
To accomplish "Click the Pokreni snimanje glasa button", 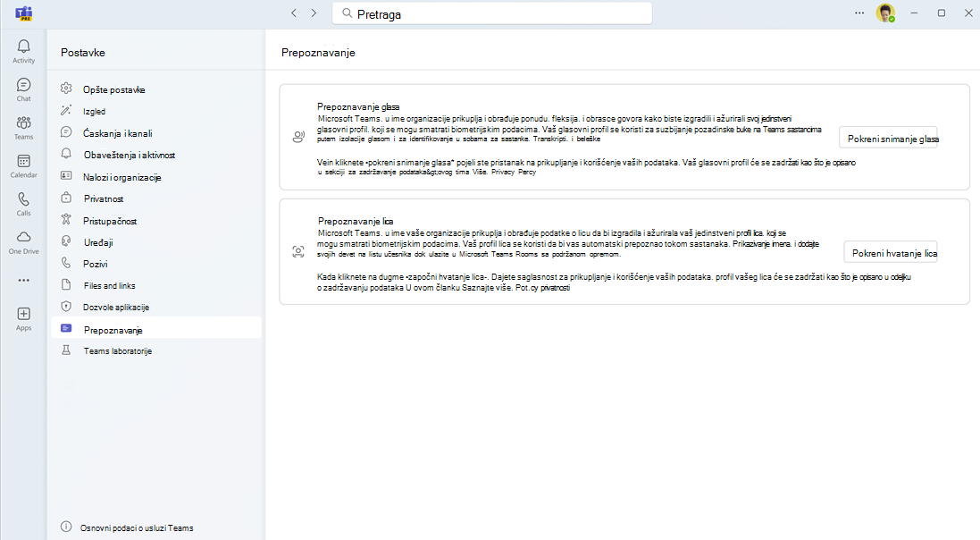I will (x=888, y=139).
